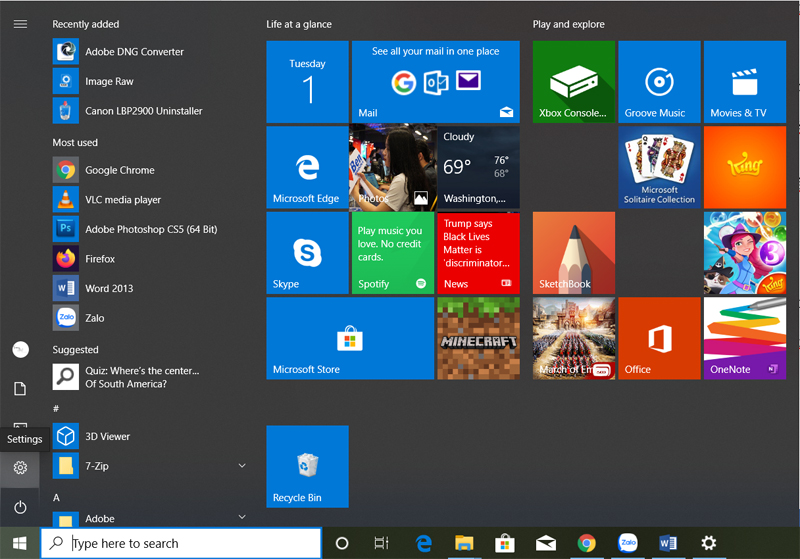The image size is (800, 559).
Task: Launch the Microsoft Edge tile
Action: pyautogui.click(x=307, y=167)
